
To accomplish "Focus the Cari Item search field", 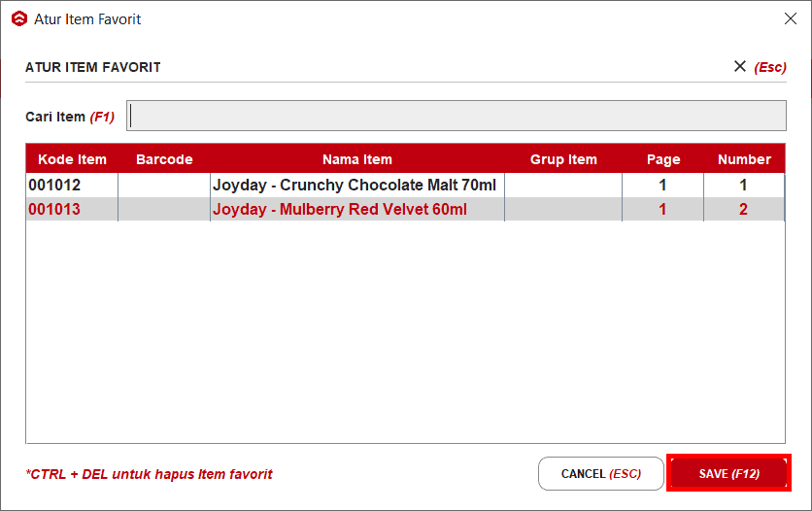I will 457,116.
